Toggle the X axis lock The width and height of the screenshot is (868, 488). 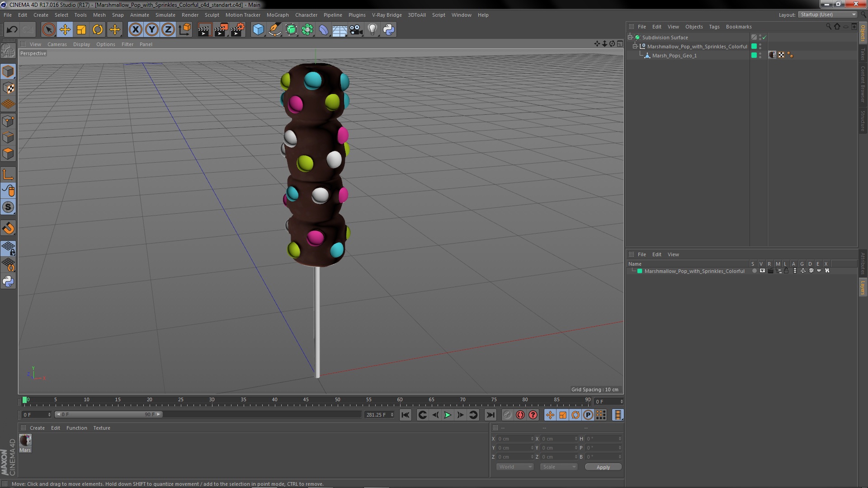pos(135,30)
